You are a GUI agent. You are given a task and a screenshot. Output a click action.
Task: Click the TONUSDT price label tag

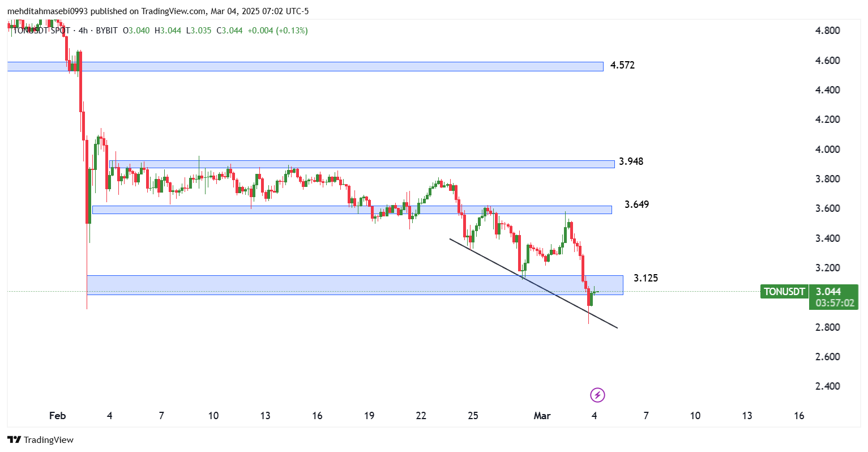[x=784, y=292]
